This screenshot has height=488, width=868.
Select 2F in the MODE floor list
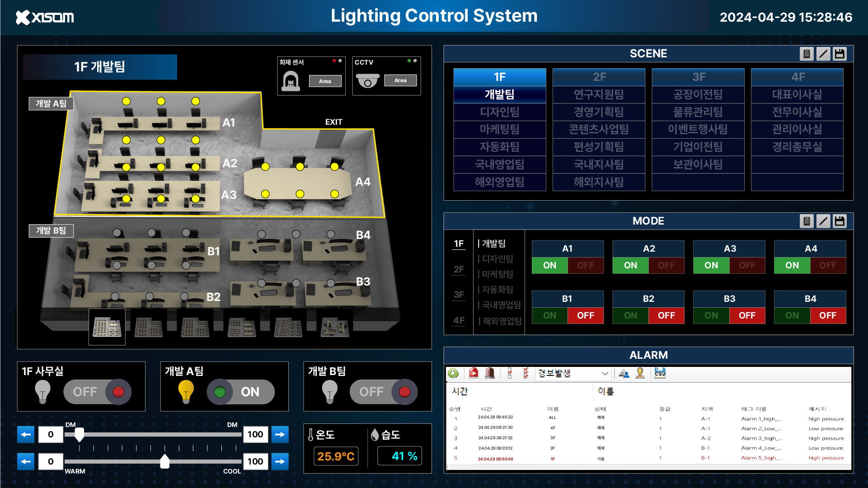click(459, 269)
